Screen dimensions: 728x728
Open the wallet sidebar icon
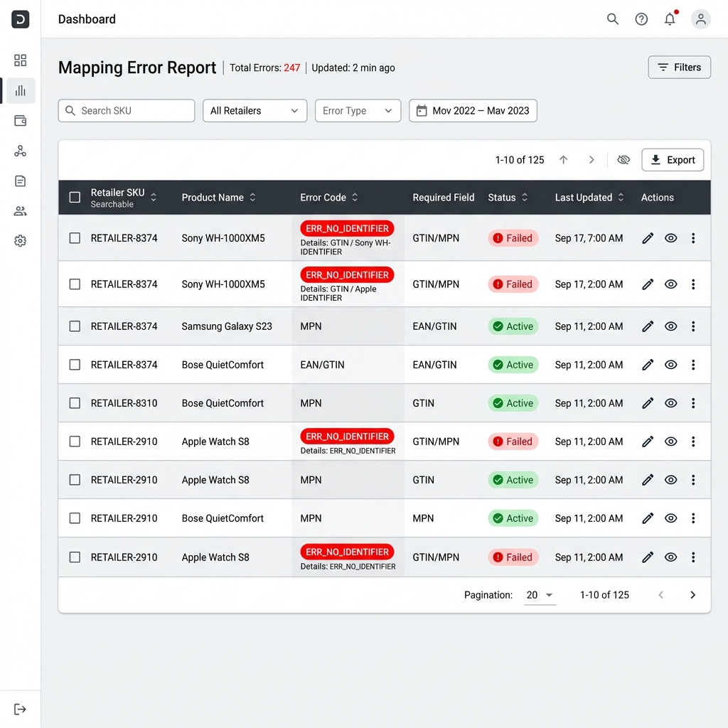[20, 121]
